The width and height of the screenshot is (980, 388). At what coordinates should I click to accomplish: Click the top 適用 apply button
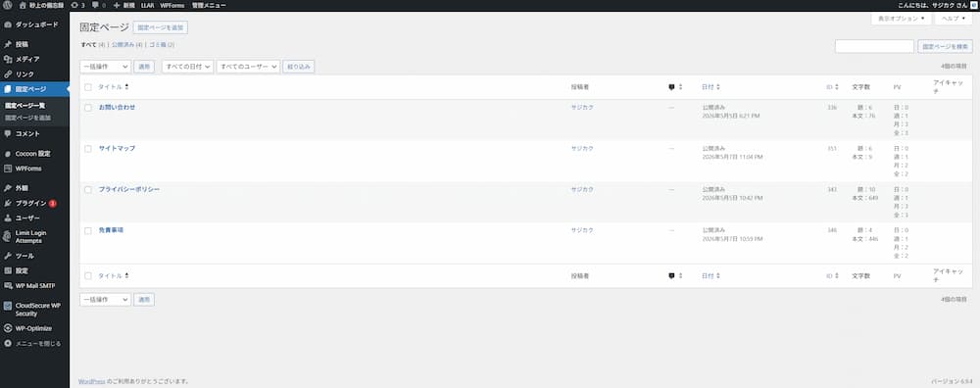click(x=144, y=67)
